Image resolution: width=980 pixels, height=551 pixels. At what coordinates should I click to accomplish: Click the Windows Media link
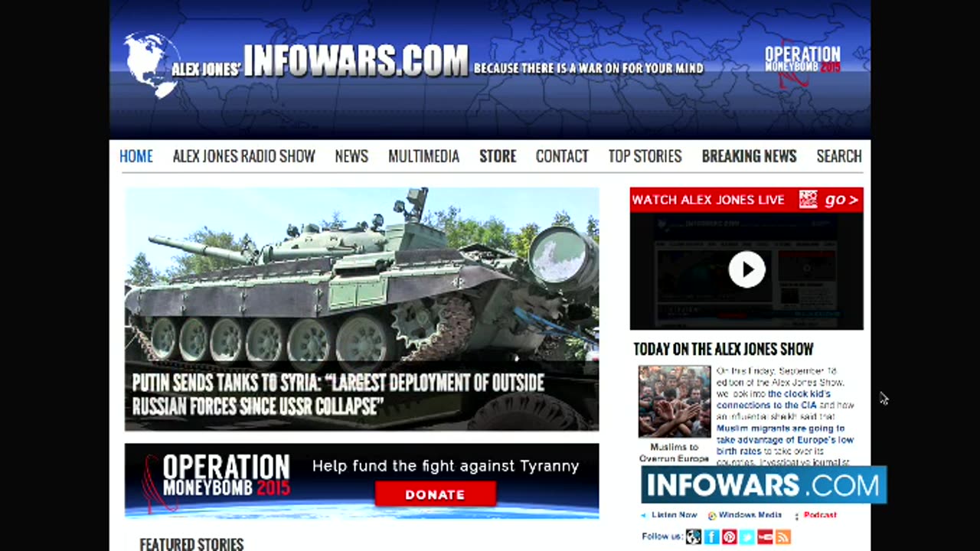coord(750,515)
